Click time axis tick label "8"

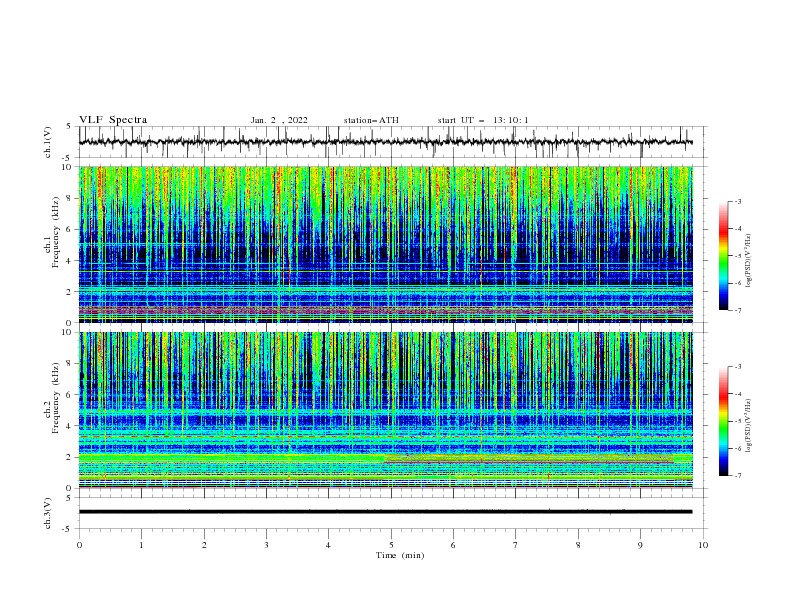[x=578, y=545]
